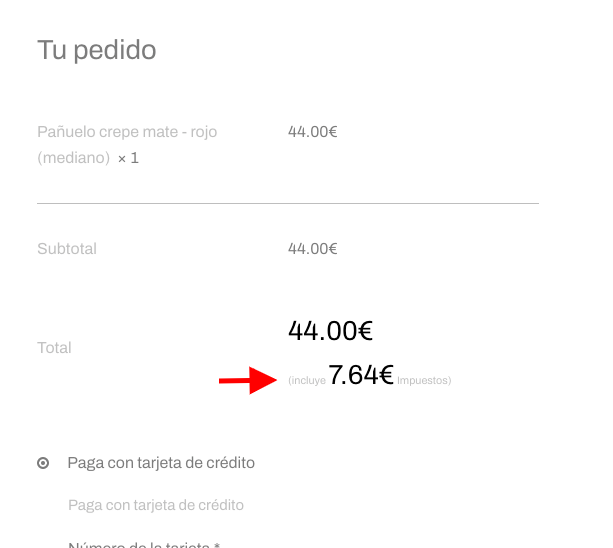Click the "Subtotal" label
613x548 pixels.
[67, 249]
